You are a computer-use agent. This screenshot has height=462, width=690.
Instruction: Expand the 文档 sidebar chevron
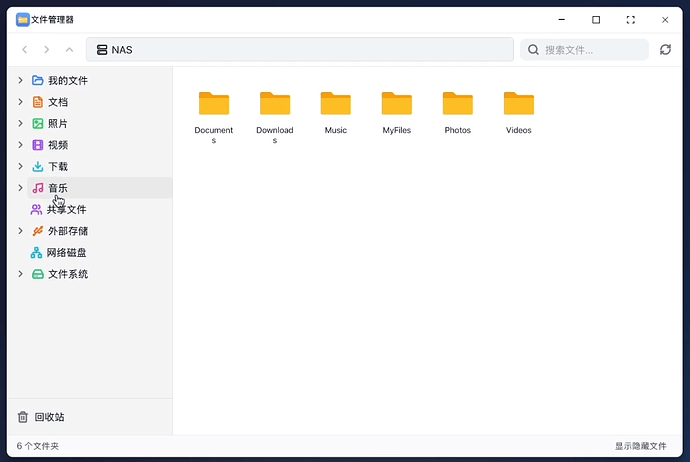pyautogui.click(x=20, y=102)
